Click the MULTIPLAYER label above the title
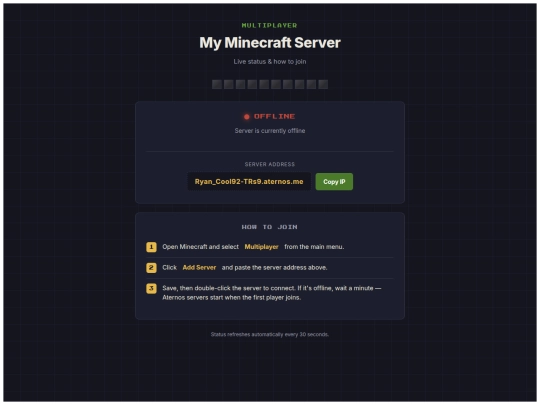Screen dimensions: 540x405 click(270, 25)
